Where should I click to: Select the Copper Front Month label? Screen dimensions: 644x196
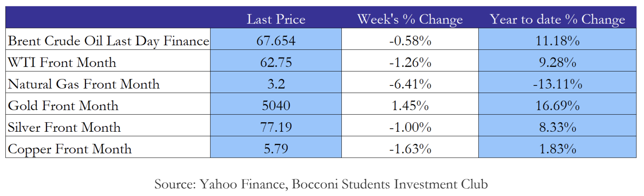point(70,149)
